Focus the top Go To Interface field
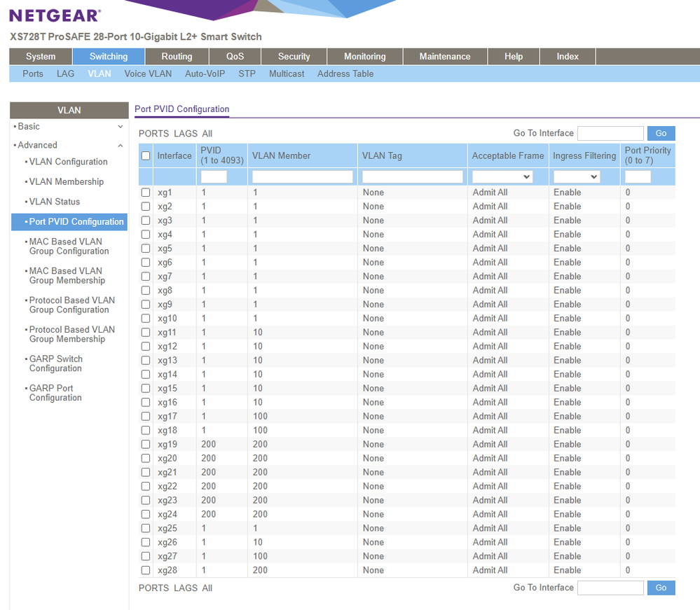 [x=610, y=133]
